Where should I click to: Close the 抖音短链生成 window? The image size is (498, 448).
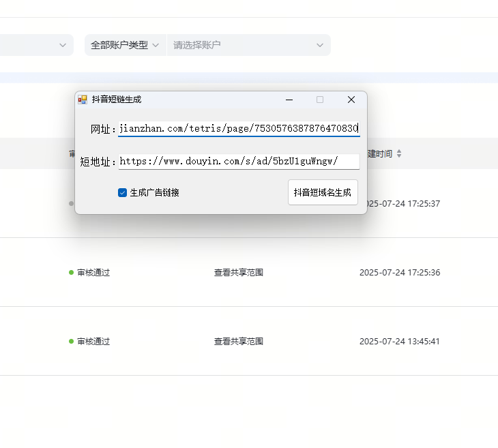coord(351,100)
